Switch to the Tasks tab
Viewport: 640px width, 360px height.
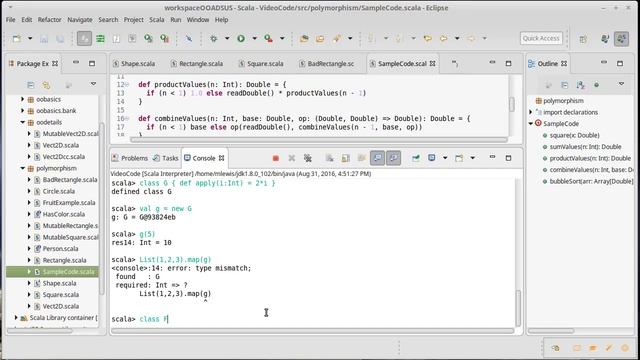pyautogui.click(x=165, y=158)
